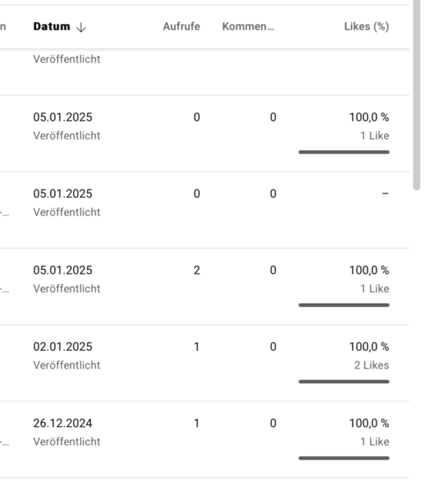Click the Aufrufe value 1 for 02.01.2025
Viewport: 424px width, 480px height.
197,347
